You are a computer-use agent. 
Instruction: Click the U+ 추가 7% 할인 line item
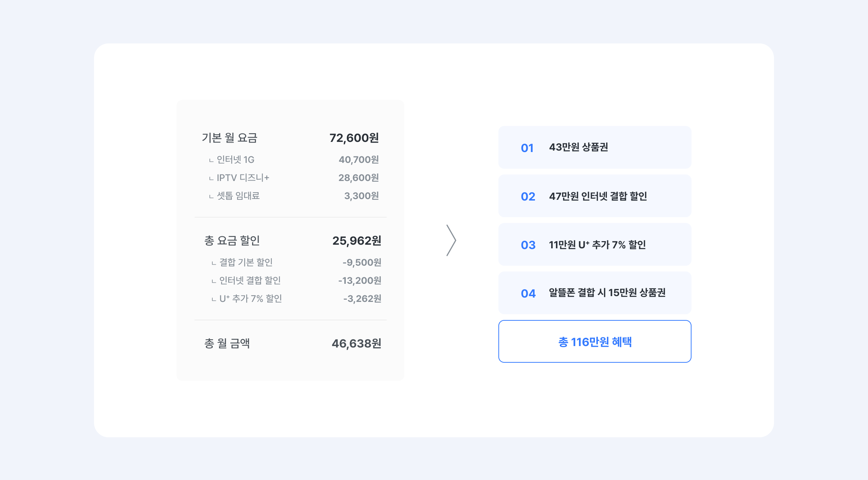coord(250,299)
